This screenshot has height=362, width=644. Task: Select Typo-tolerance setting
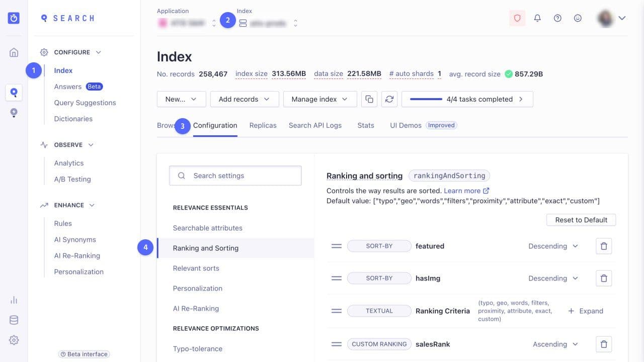coord(198,349)
